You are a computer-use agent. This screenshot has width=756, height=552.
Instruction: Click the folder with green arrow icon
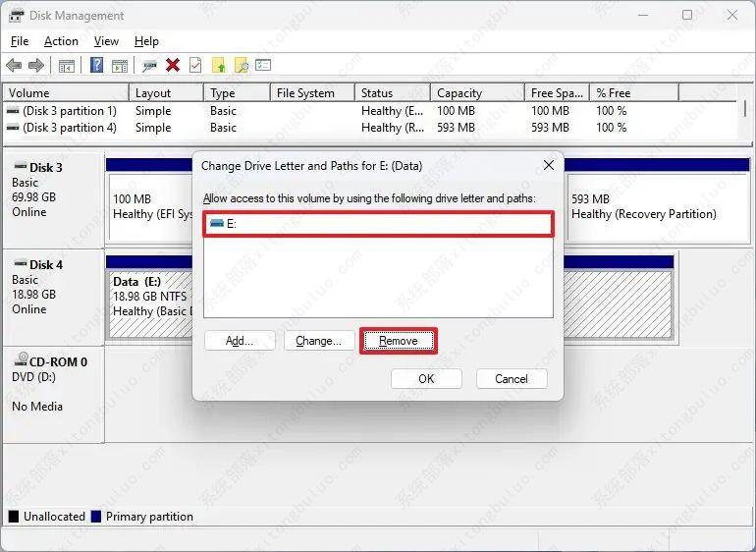click(x=219, y=66)
